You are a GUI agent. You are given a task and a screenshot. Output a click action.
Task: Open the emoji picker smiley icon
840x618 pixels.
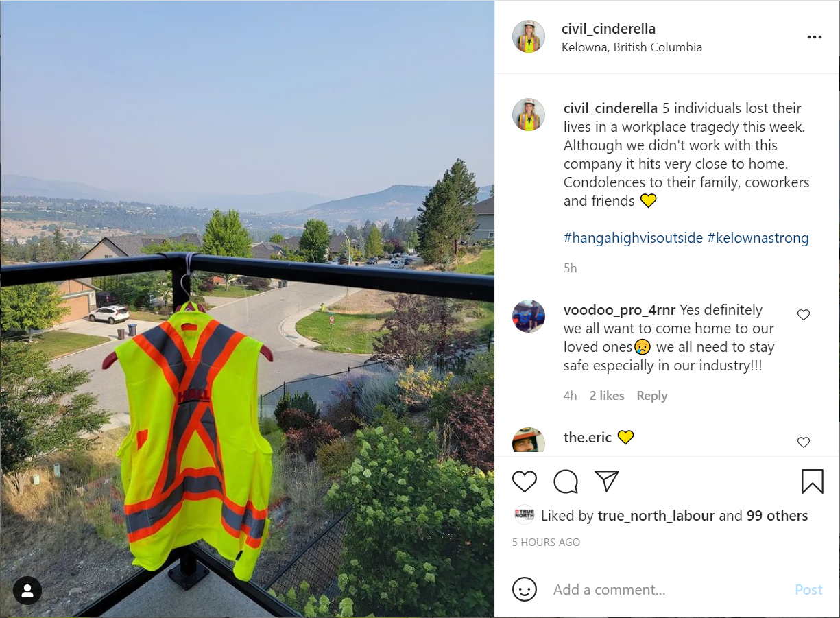(525, 589)
